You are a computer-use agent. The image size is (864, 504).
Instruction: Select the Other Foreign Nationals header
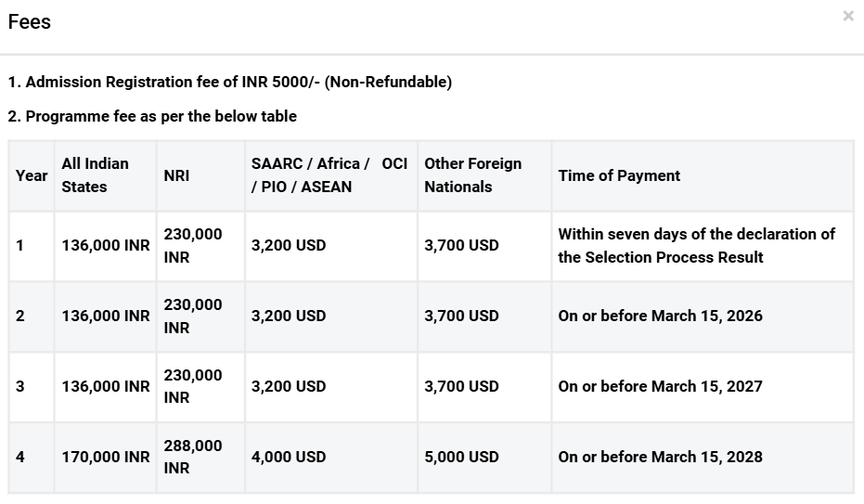click(473, 175)
